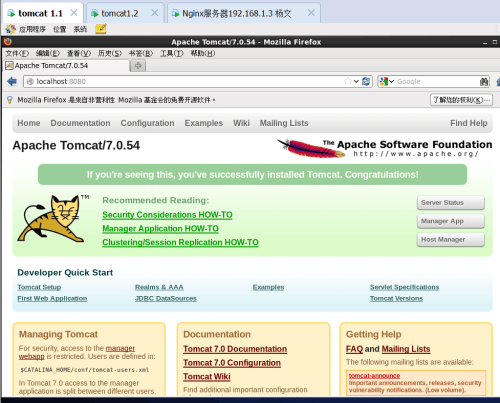Click the notes icon in GNOME panel

tap(101, 29)
